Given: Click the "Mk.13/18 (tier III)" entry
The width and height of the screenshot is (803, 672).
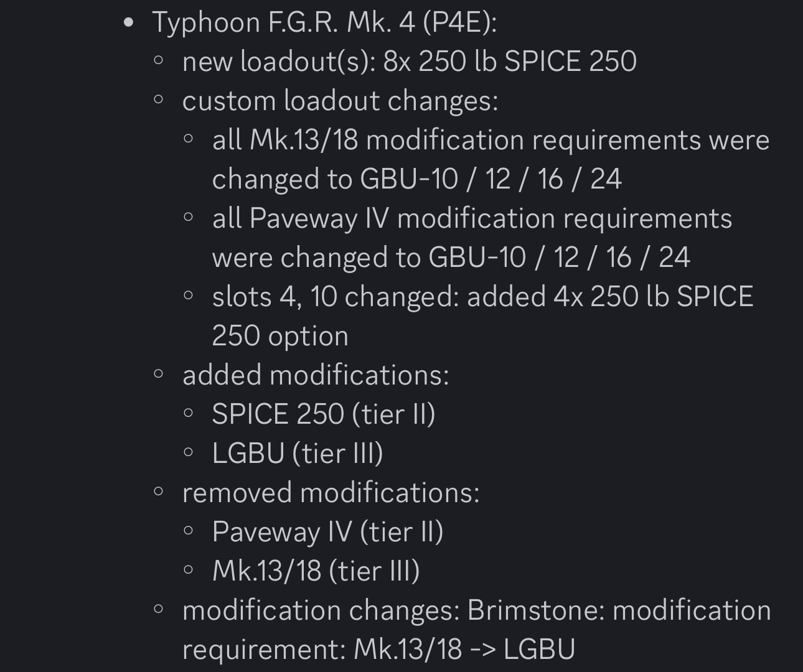Looking at the screenshot, I should point(316,571).
